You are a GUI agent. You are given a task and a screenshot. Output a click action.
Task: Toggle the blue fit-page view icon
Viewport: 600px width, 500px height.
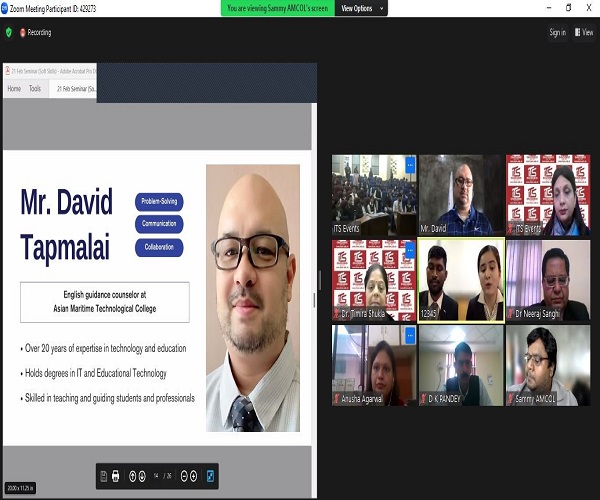click(210, 476)
